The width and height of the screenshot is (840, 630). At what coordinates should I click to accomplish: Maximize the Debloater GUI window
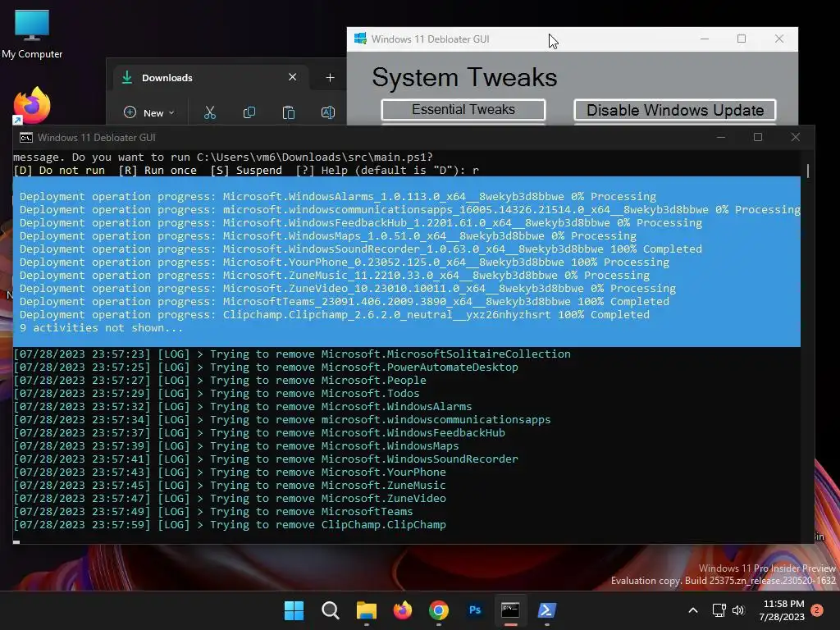pos(742,39)
